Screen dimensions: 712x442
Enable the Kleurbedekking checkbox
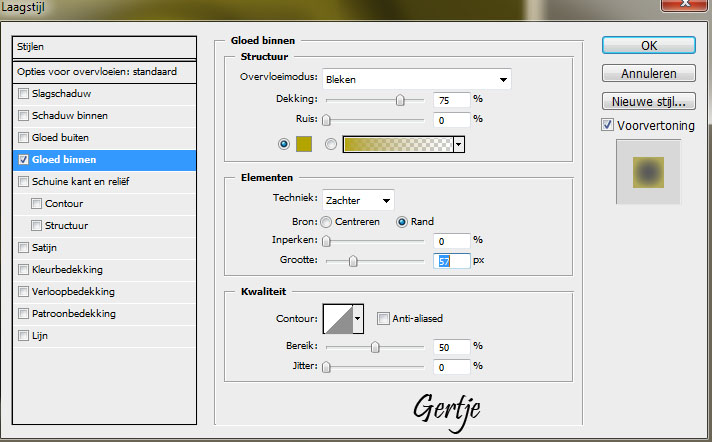23,269
